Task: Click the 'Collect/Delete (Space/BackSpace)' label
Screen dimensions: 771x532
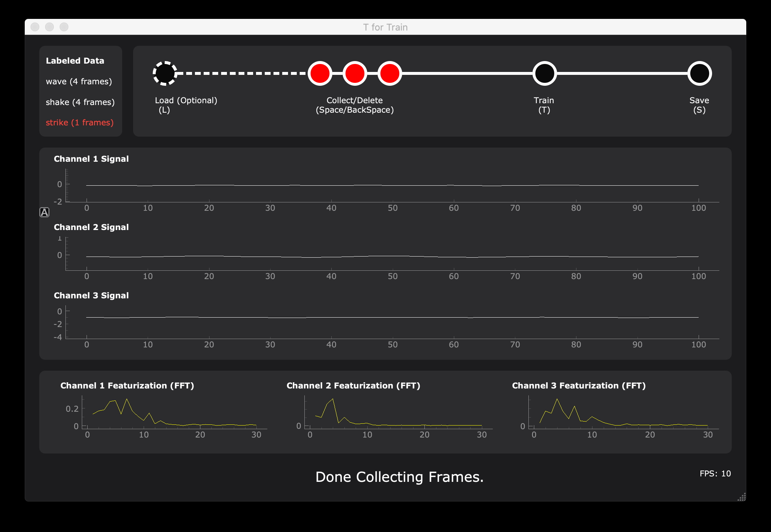Action: tap(355, 105)
